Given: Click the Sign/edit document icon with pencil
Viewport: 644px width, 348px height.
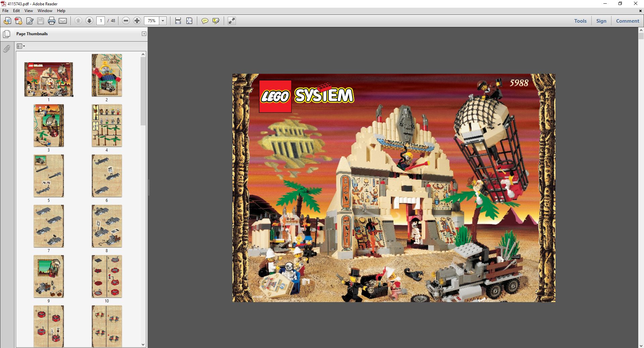Looking at the screenshot, I should (30, 21).
